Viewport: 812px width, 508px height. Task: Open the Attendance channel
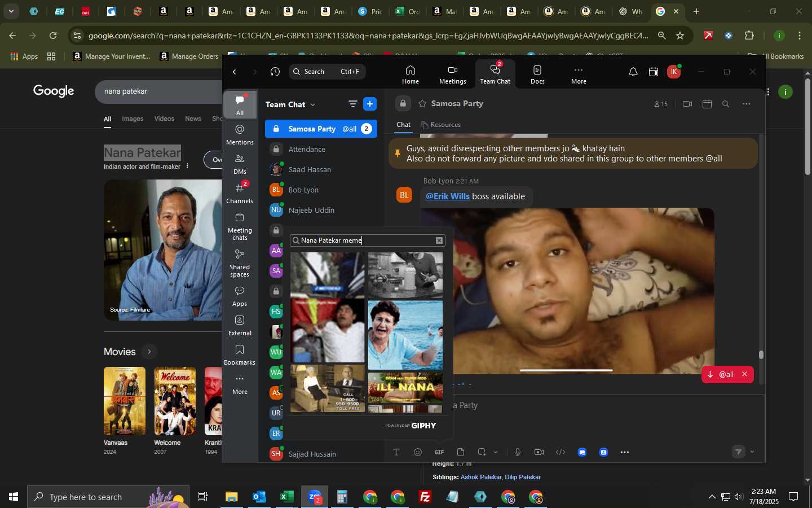click(x=321, y=149)
